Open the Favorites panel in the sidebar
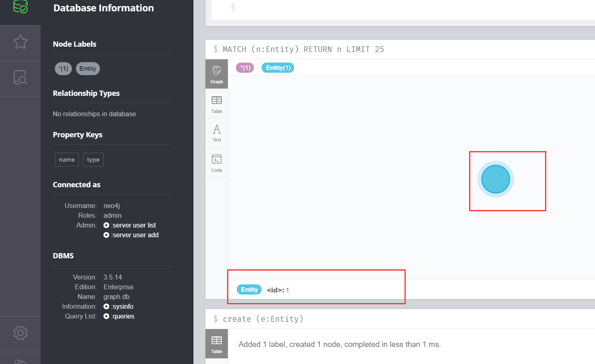595x364 pixels. pyautogui.click(x=20, y=41)
